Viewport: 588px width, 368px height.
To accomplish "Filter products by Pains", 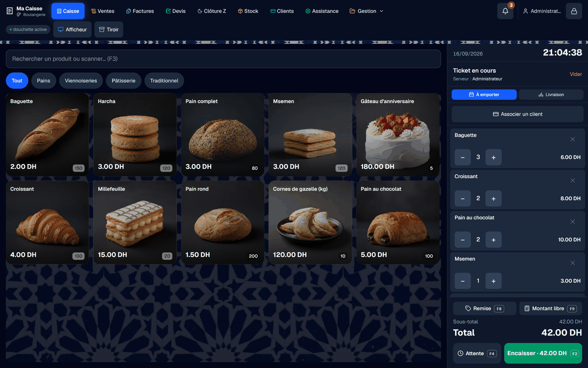I will pyautogui.click(x=44, y=81).
